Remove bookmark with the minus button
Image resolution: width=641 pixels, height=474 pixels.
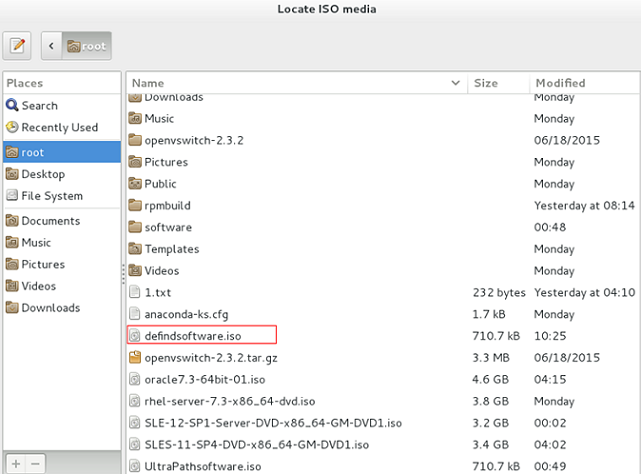36,465
